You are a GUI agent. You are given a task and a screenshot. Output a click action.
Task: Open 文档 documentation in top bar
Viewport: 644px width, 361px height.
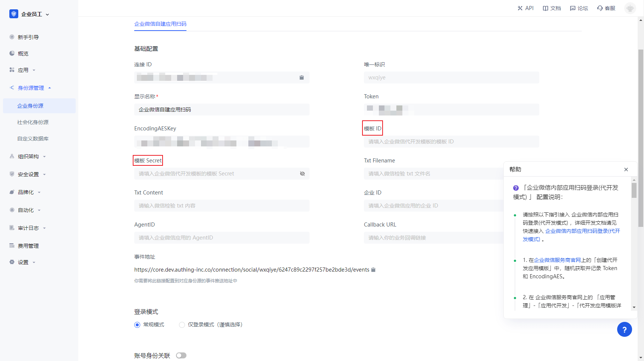pos(552,8)
